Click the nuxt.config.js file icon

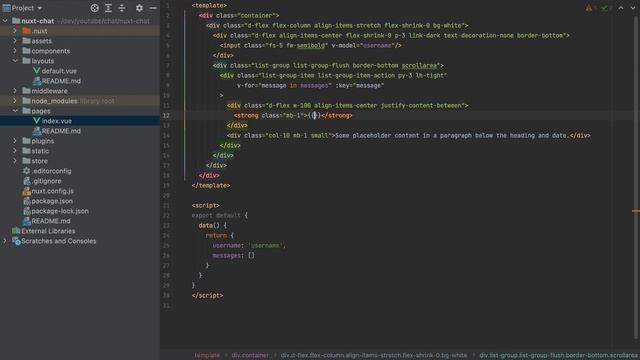click(x=27, y=191)
